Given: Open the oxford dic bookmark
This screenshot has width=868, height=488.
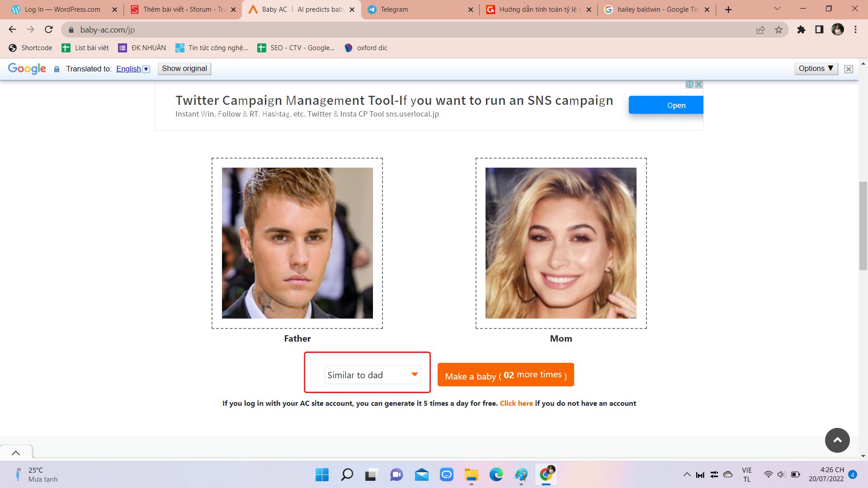Looking at the screenshot, I should point(366,48).
